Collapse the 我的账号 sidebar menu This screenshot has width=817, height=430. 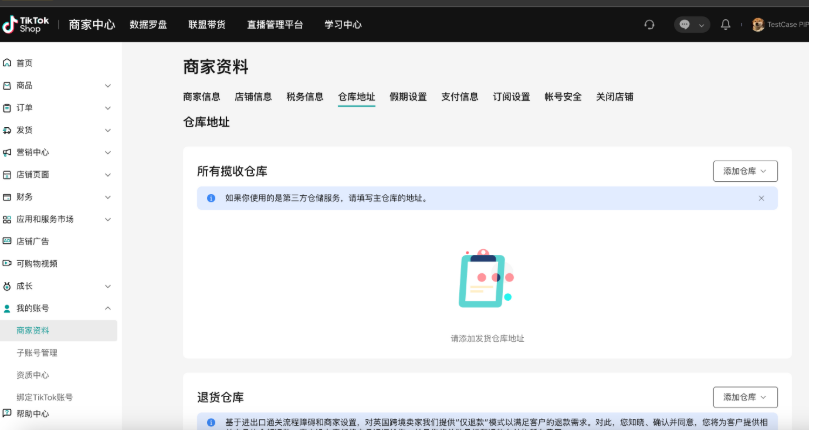108,309
